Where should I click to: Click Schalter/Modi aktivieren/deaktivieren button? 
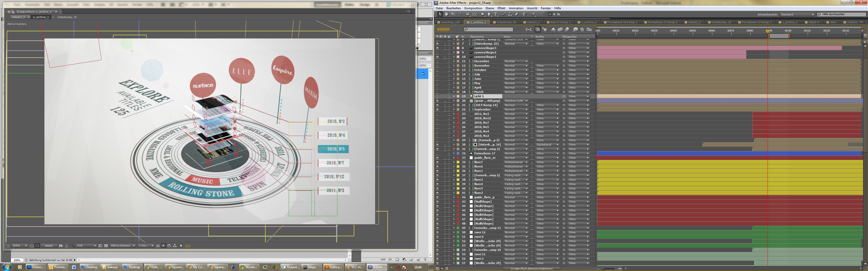pos(531,269)
